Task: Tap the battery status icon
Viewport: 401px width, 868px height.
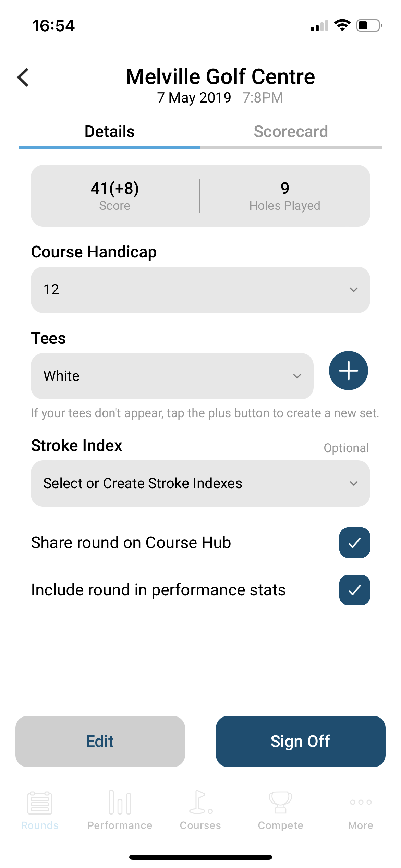Action: 369,25
